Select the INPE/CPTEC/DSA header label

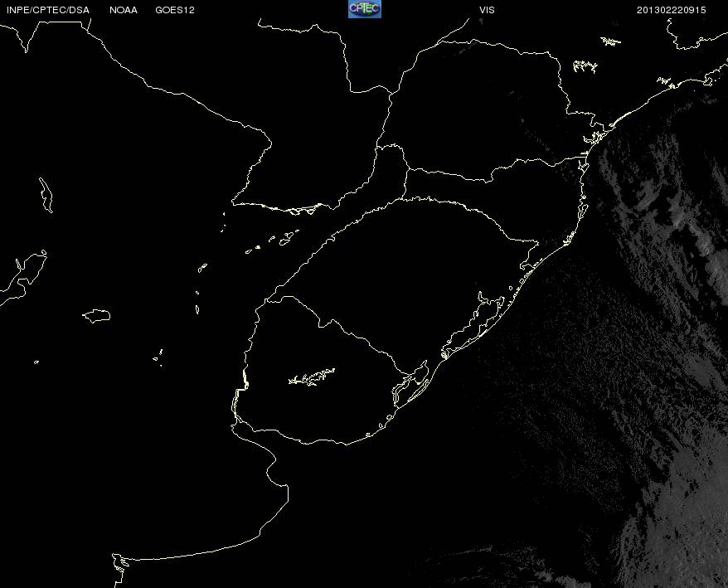tap(48, 10)
